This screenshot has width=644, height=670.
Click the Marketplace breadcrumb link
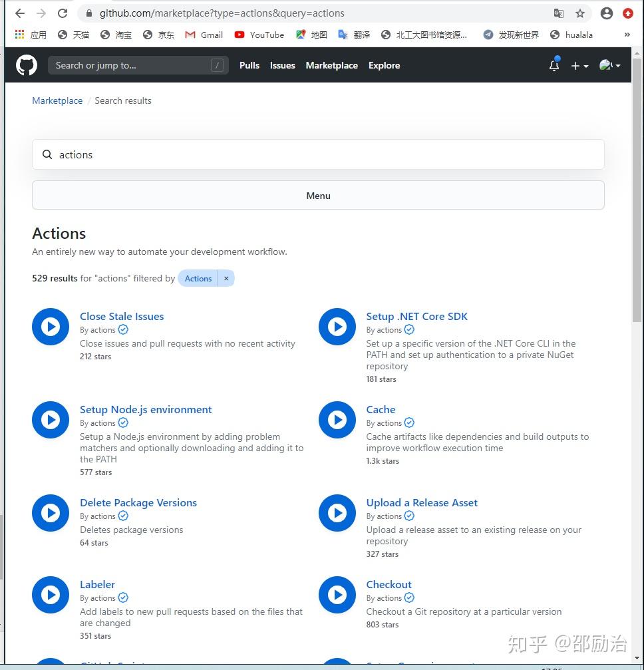[57, 100]
